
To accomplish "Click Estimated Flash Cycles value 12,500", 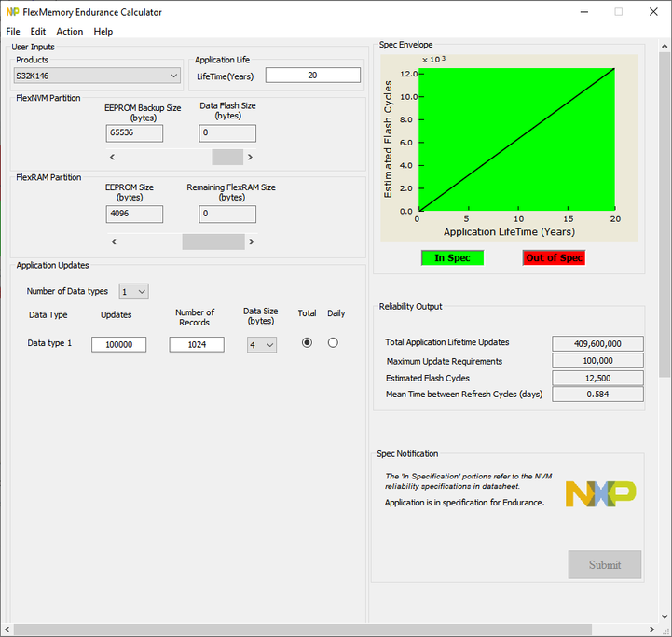I will tap(597, 378).
